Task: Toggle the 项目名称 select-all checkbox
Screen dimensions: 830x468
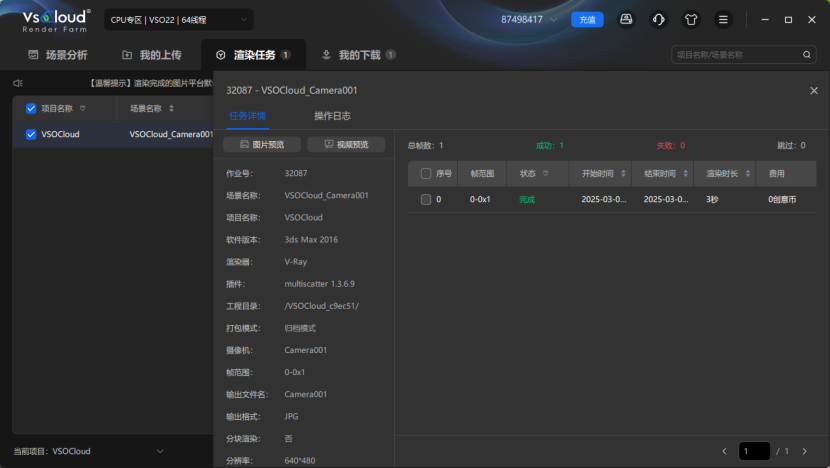Action: [31, 108]
